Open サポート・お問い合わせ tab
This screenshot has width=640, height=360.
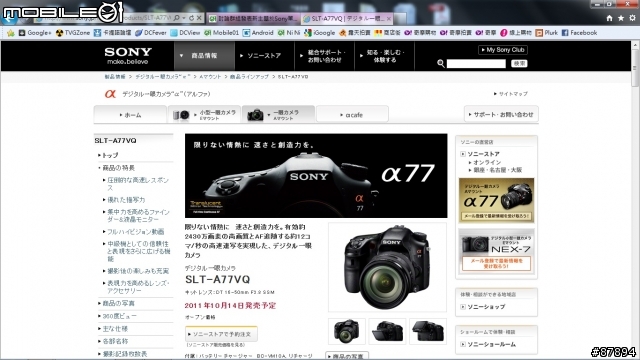click(501, 114)
